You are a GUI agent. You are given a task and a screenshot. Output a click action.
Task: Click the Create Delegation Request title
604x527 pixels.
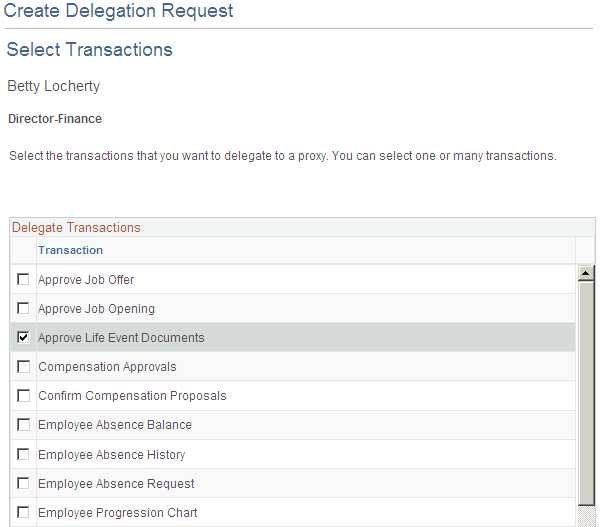(118, 10)
